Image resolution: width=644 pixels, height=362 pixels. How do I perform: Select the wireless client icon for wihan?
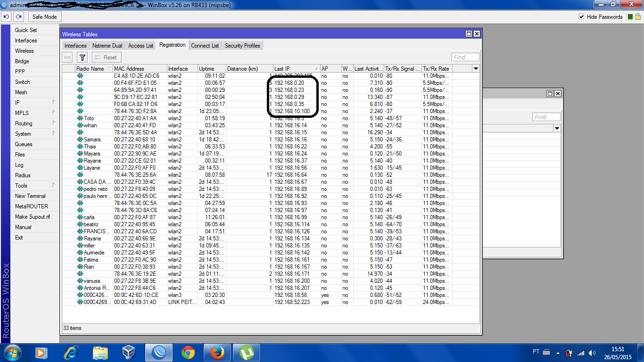(80, 125)
